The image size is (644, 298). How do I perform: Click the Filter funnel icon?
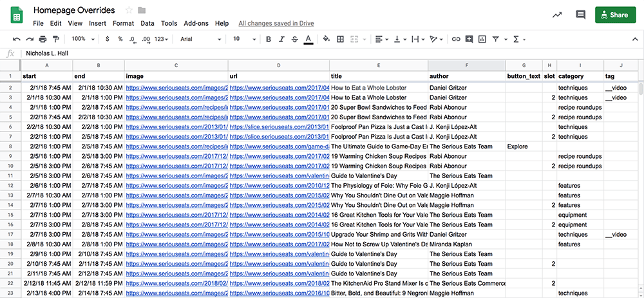tap(496, 39)
